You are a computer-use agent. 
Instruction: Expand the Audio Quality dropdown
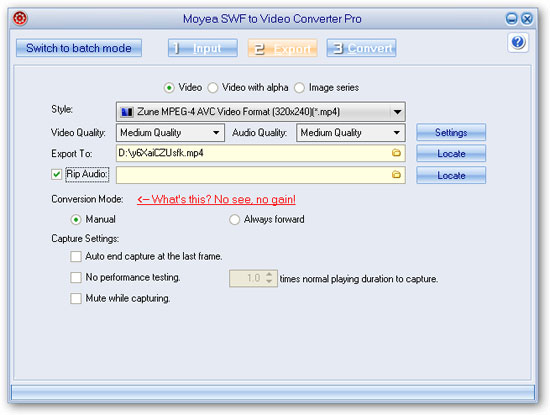coord(397,133)
